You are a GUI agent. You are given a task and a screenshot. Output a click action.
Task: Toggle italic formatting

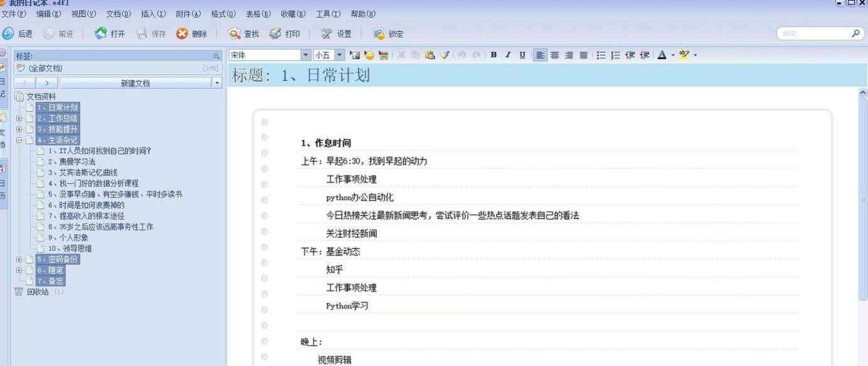pos(508,55)
